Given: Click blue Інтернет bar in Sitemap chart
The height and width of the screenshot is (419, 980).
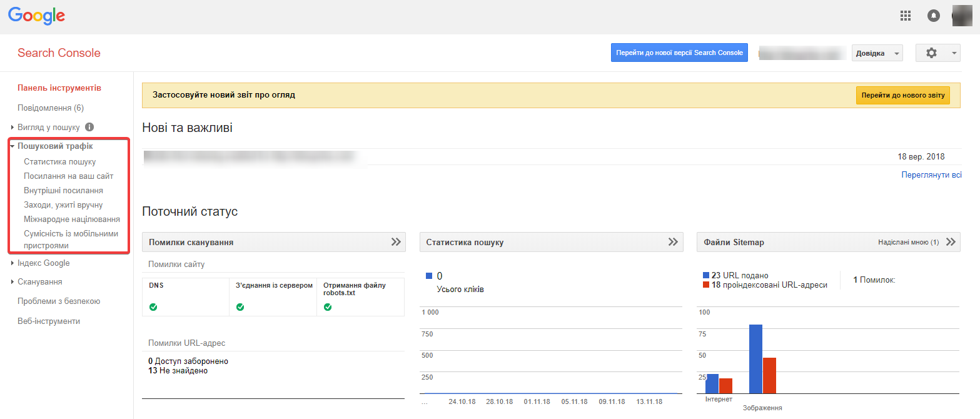Looking at the screenshot, I should click(712, 383).
